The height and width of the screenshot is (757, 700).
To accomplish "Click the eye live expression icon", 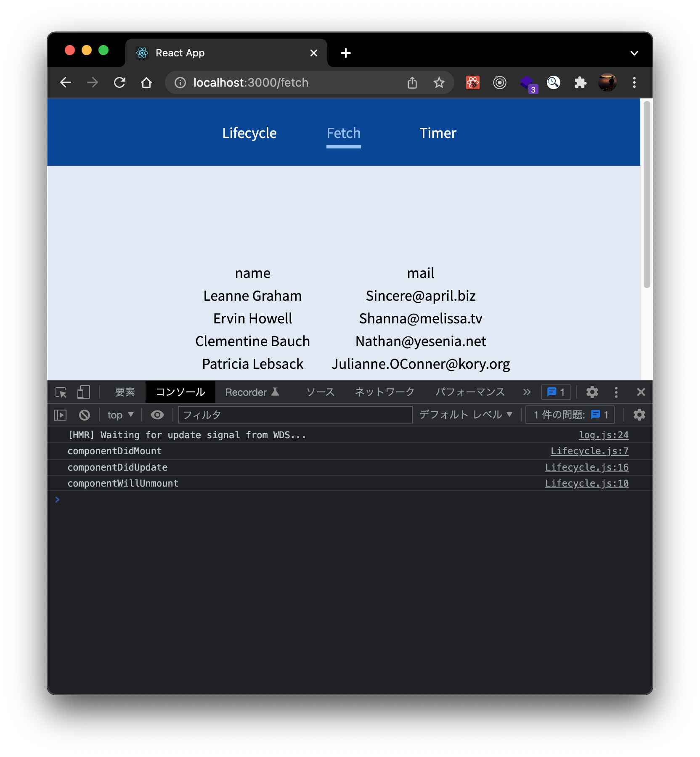I will click(x=157, y=415).
